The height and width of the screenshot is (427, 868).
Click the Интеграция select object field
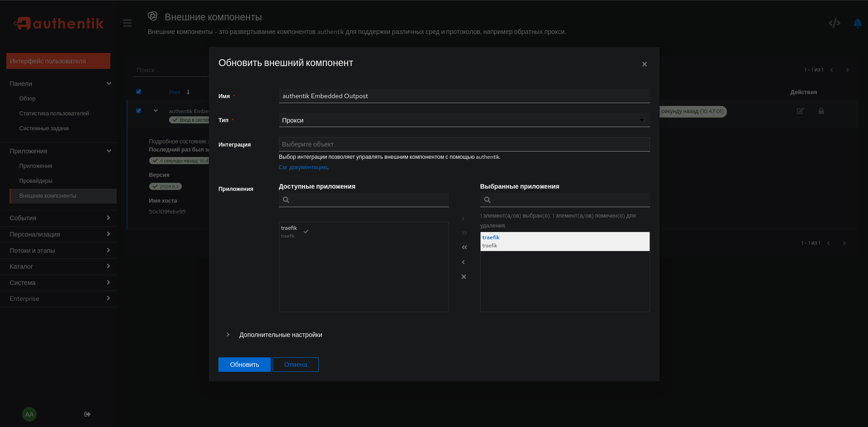pyautogui.click(x=464, y=144)
